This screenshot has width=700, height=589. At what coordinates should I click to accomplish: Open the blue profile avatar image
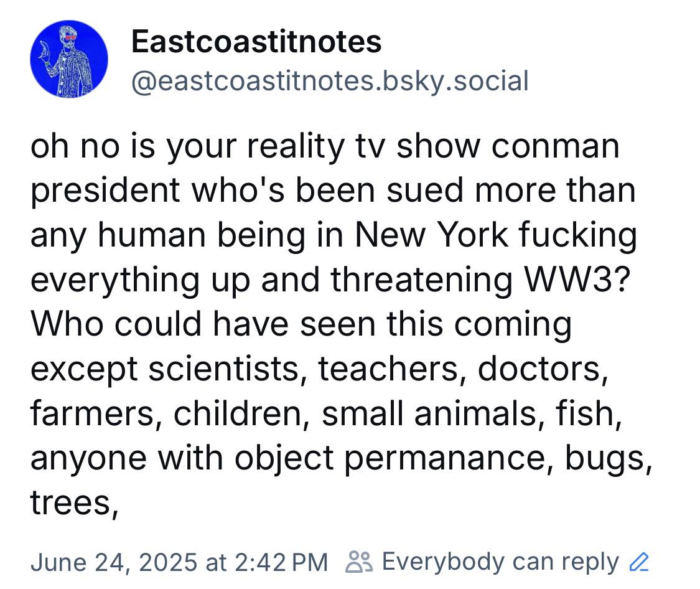point(69,59)
